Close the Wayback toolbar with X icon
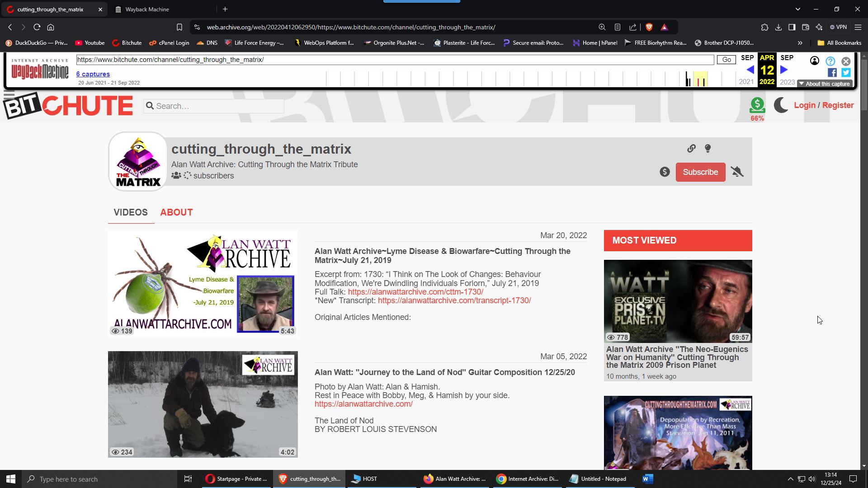This screenshot has height=488, width=868. click(x=846, y=61)
